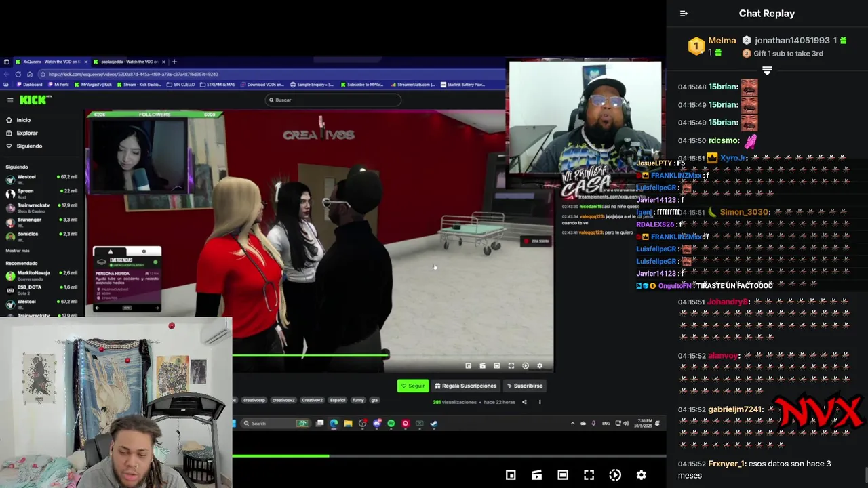Click inner video playback speed icon
This screenshot has width=868, height=488.
pyautogui.click(x=526, y=366)
